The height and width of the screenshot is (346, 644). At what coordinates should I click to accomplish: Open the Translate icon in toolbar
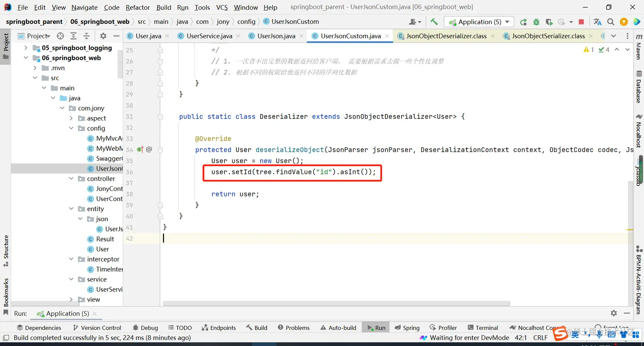(x=598, y=22)
